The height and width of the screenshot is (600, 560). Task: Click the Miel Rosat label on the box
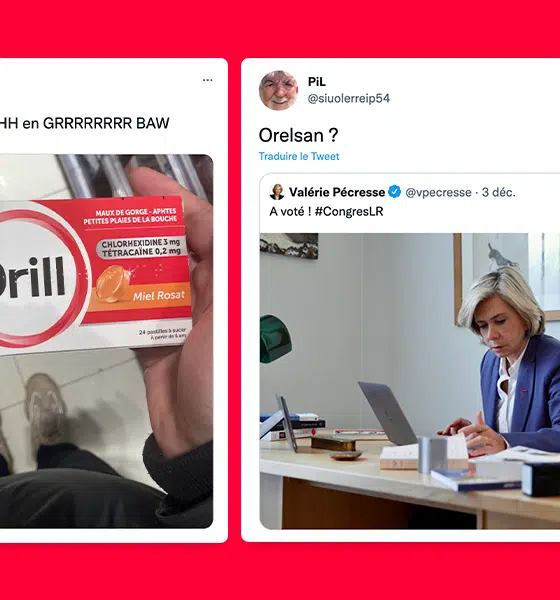click(x=159, y=295)
